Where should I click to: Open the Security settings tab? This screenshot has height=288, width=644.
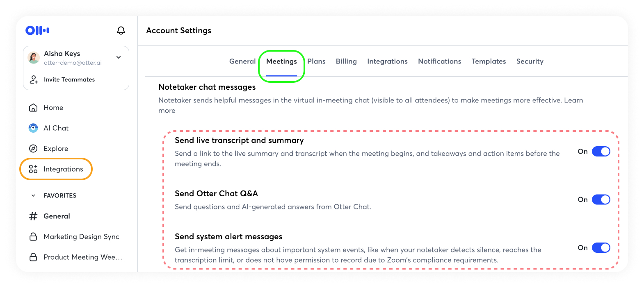pos(530,61)
